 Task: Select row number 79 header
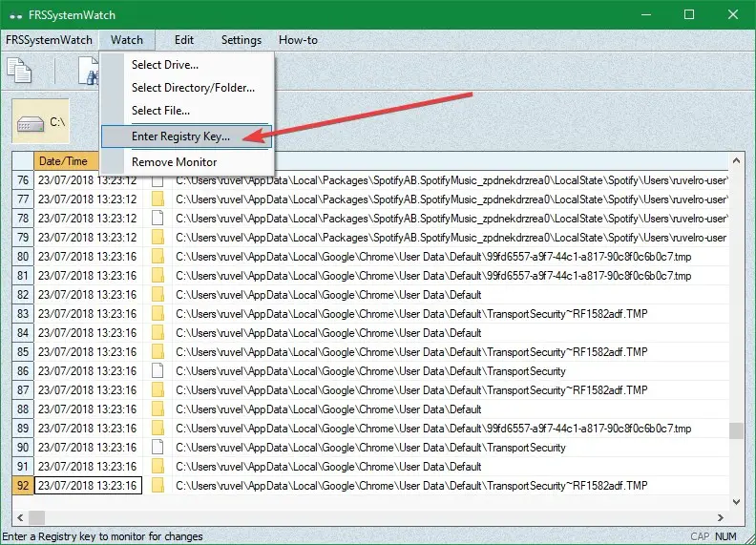(23, 238)
